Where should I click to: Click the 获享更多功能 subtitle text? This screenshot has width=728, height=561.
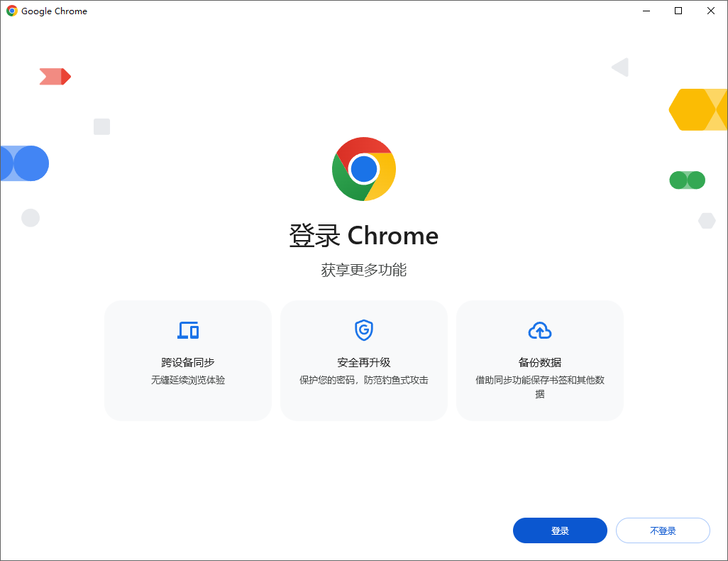pos(364,270)
